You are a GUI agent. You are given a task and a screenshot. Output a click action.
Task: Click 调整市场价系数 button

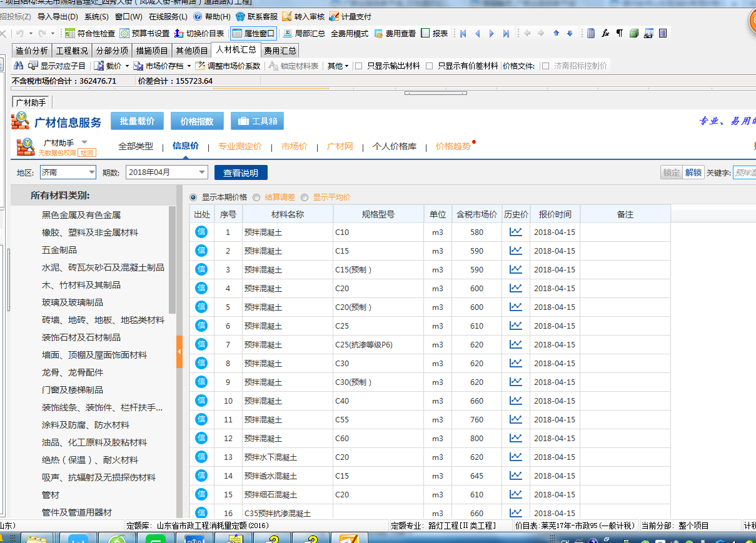click(x=228, y=66)
